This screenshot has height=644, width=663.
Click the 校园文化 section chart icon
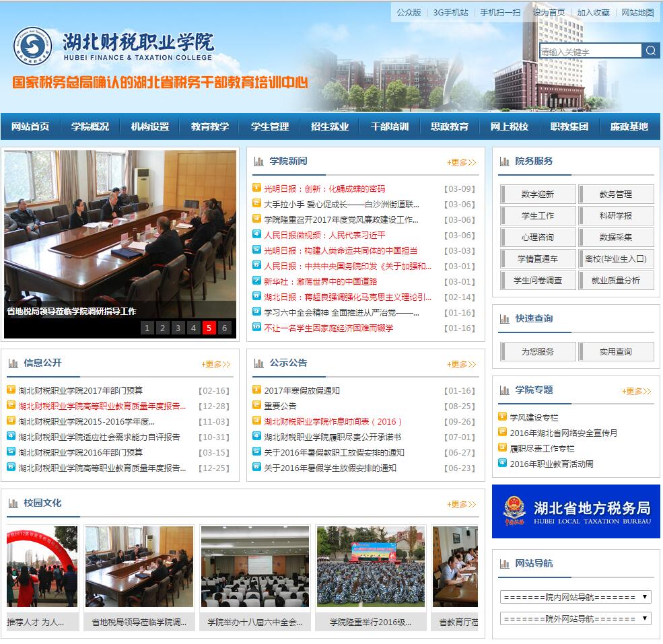coord(13,503)
